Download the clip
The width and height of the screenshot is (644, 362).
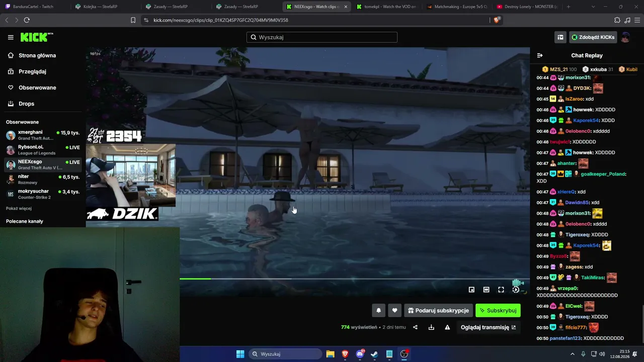431,327
